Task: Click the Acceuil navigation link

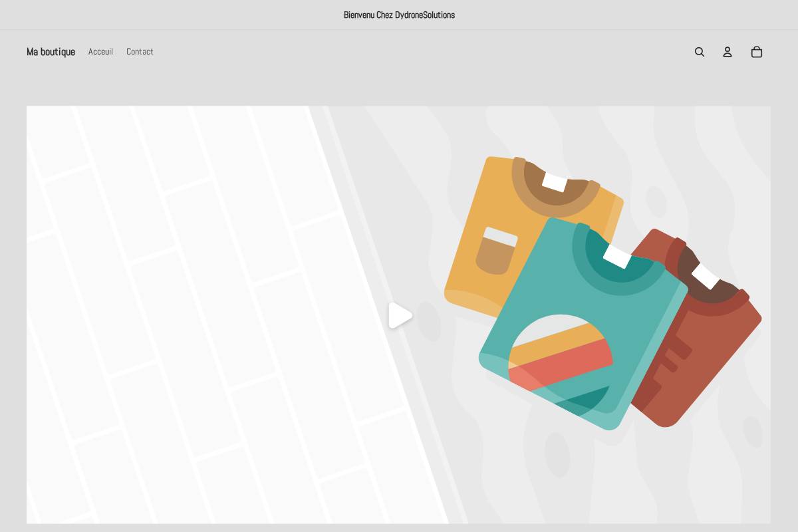Action: pos(100,52)
